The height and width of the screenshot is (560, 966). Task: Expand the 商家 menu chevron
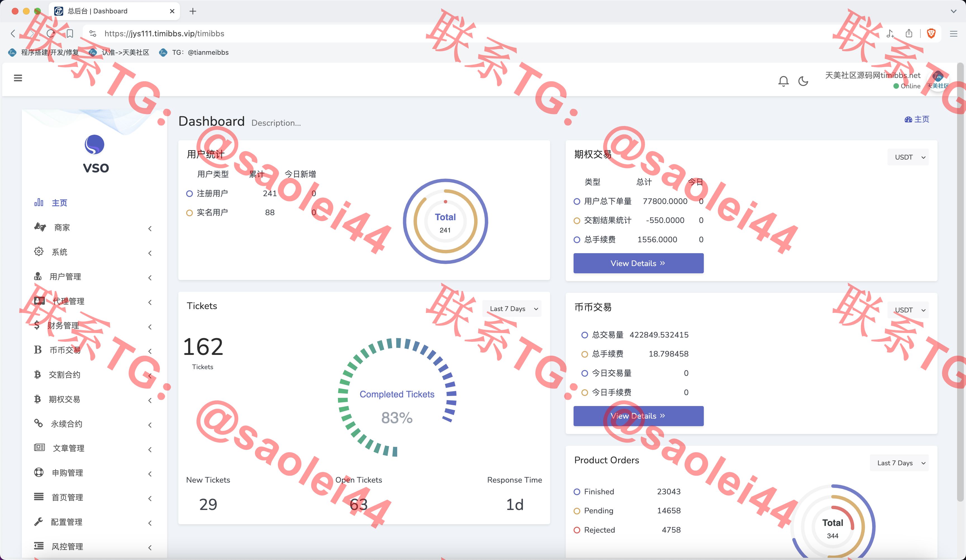[150, 229]
